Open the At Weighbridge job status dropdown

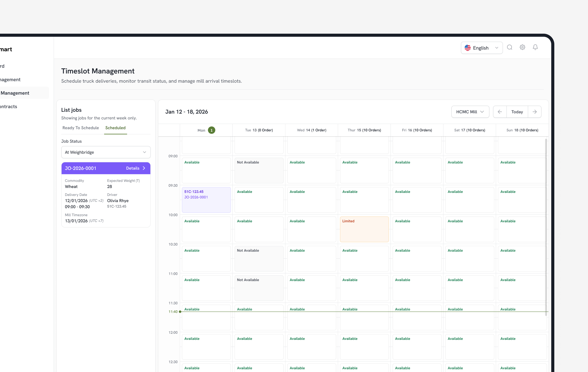click(x=106, y=152)
